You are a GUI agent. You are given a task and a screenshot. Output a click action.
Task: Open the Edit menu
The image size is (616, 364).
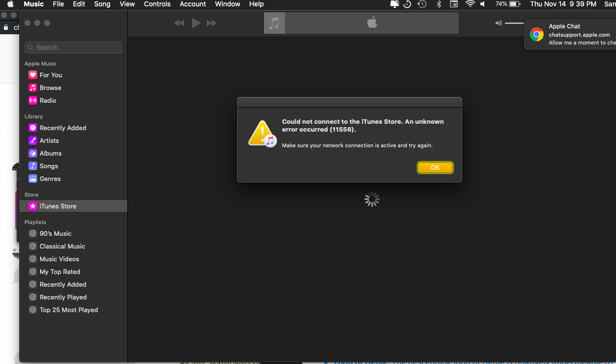(x=79, y=4)
